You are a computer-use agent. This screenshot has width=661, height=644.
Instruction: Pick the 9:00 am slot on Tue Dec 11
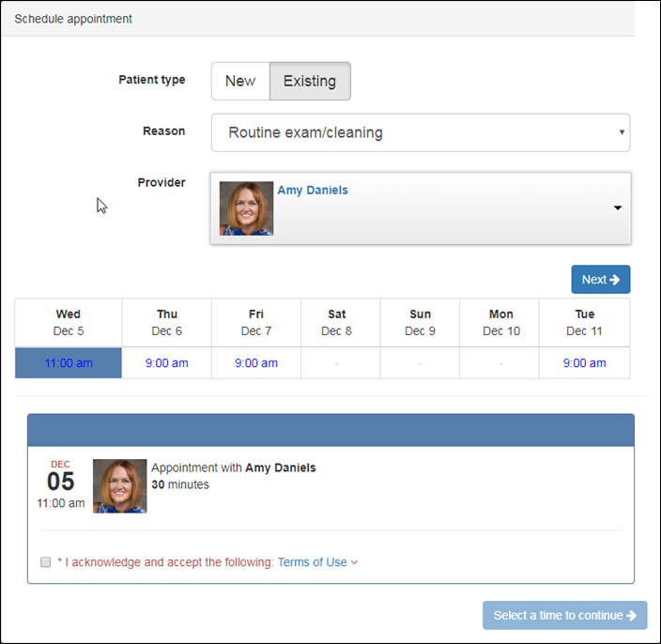[x=584, y=363]
